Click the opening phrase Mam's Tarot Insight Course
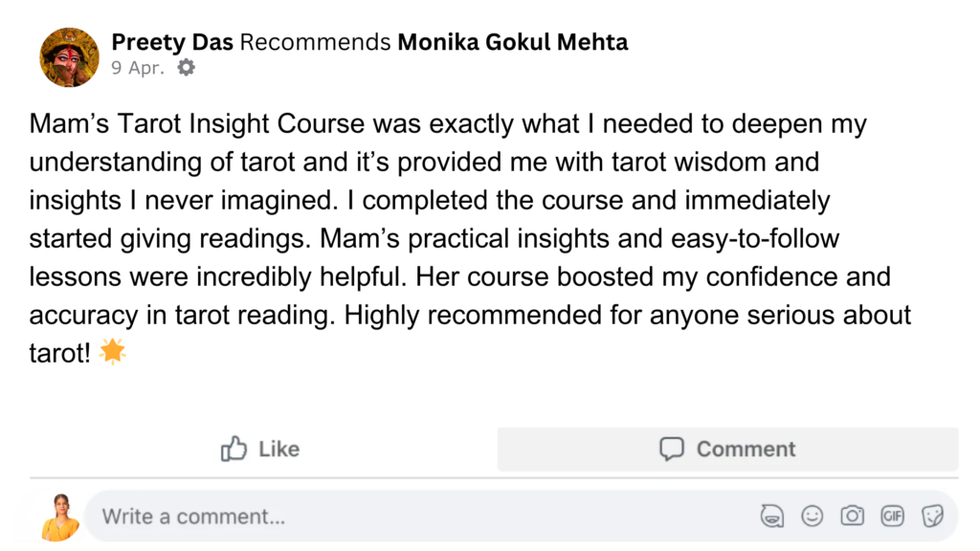Screen dimensions: 980x551 [x=198, y=124]
